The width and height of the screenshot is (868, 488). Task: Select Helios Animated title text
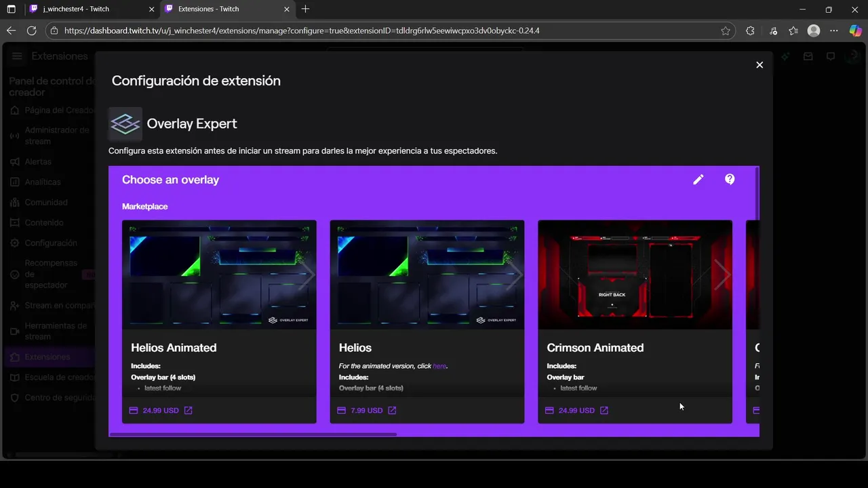pyautogui.click(x=174, y=348)
